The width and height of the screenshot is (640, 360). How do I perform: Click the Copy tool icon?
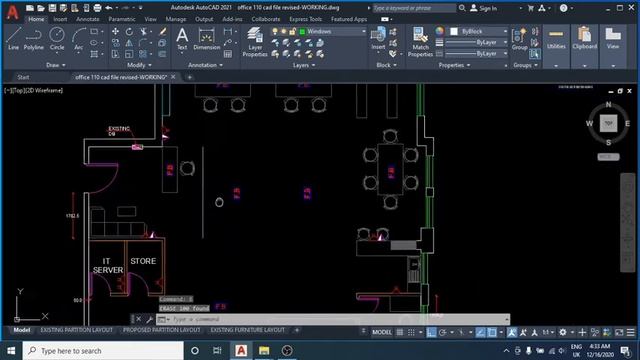(116, 42)
